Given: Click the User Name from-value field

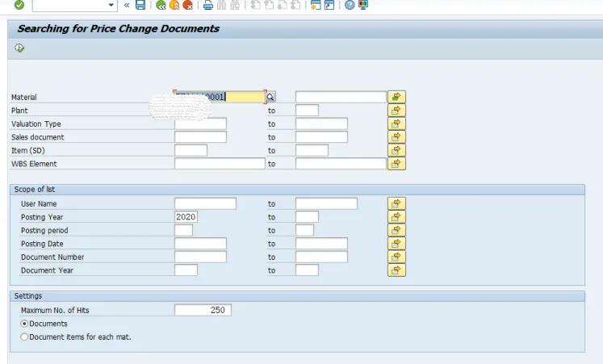Looking at the screenshot, I should pyautogui.click(x=205, y=203).
